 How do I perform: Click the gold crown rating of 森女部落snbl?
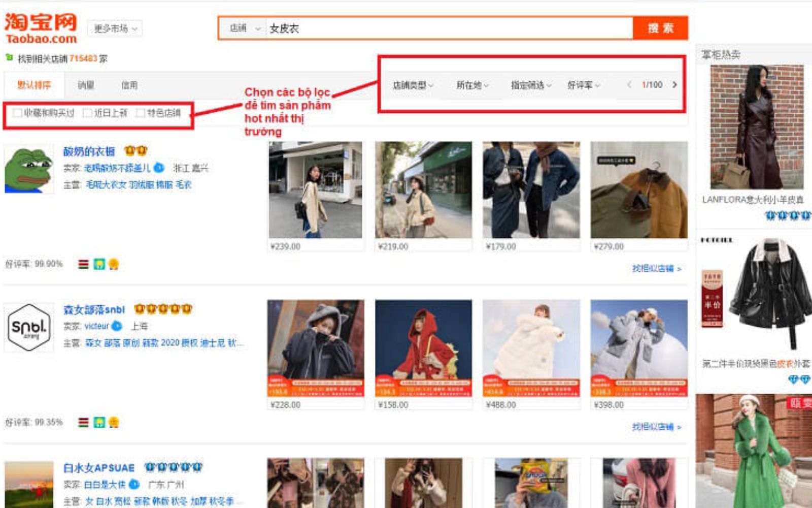pyautogui.click(x=163, y=309)
